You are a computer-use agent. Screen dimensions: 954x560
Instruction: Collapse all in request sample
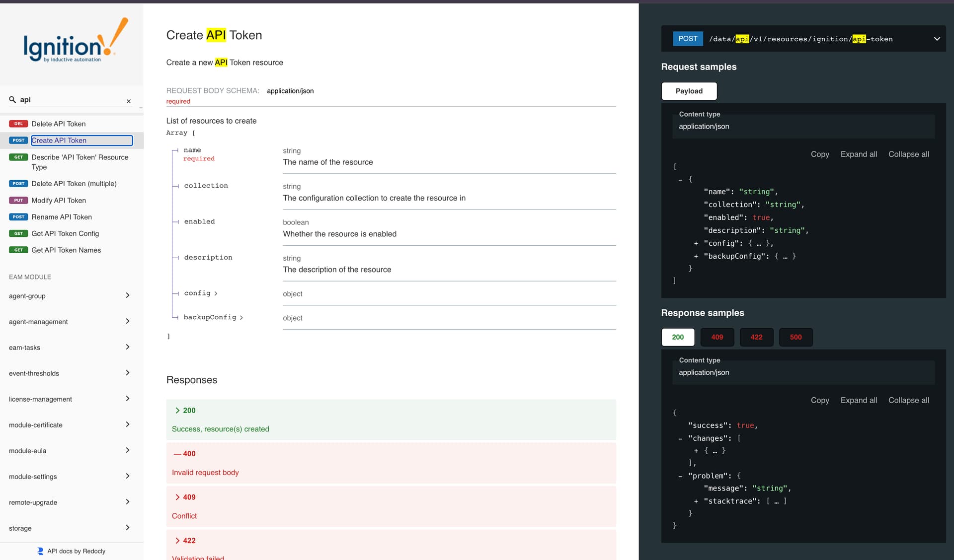(x=908, y=154)
